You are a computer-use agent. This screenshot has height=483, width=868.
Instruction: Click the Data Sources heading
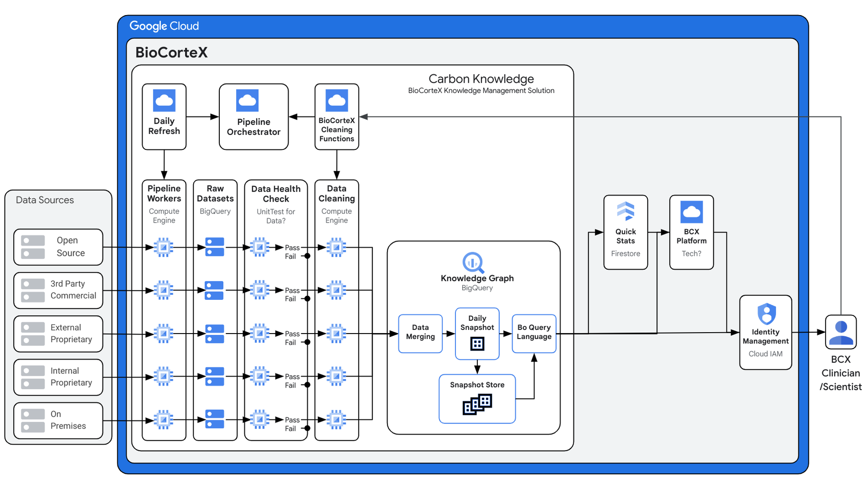pos(45,200)
